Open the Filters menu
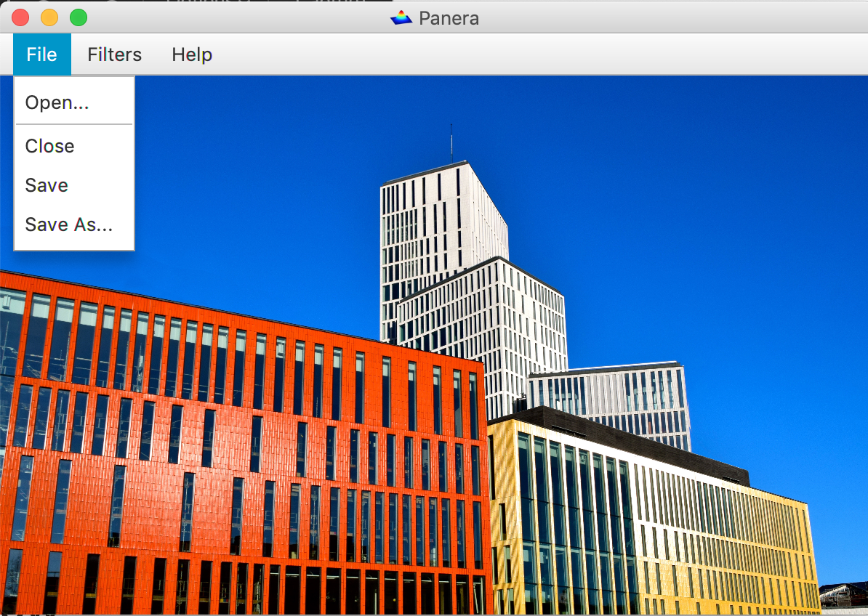This screenshot has height=616, width=868. point(114,54)
